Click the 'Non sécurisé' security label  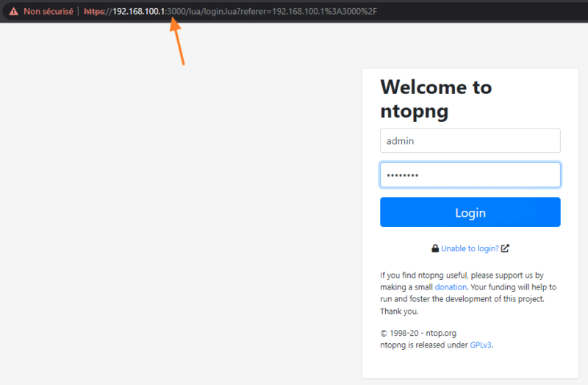[x=49, y=11]
